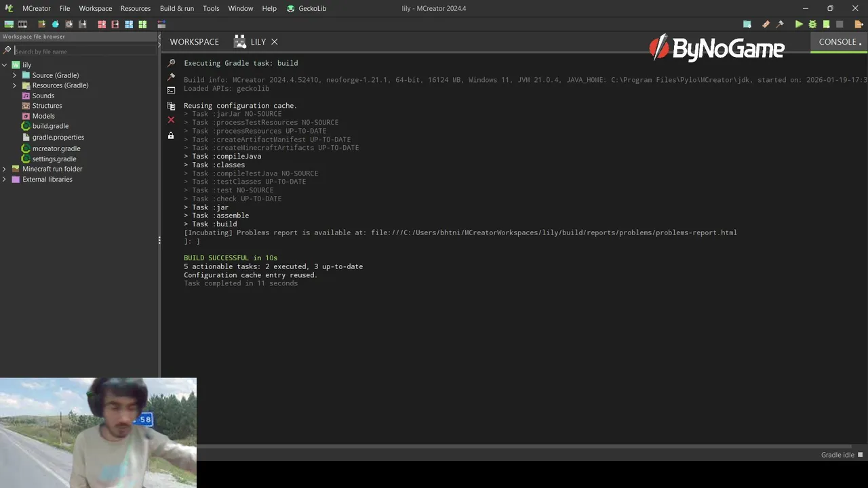The image size is (868, 488).
Task: Open the Tools menu
Action: (211, 8)
